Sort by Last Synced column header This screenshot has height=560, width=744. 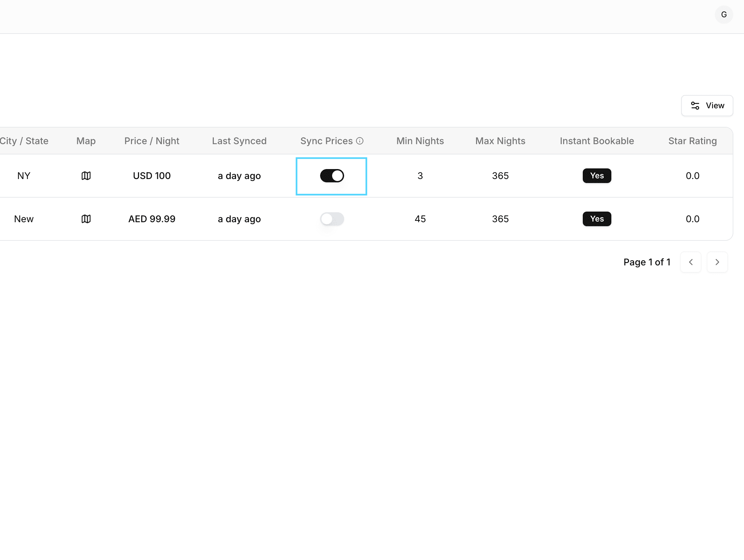click(239, 141)
